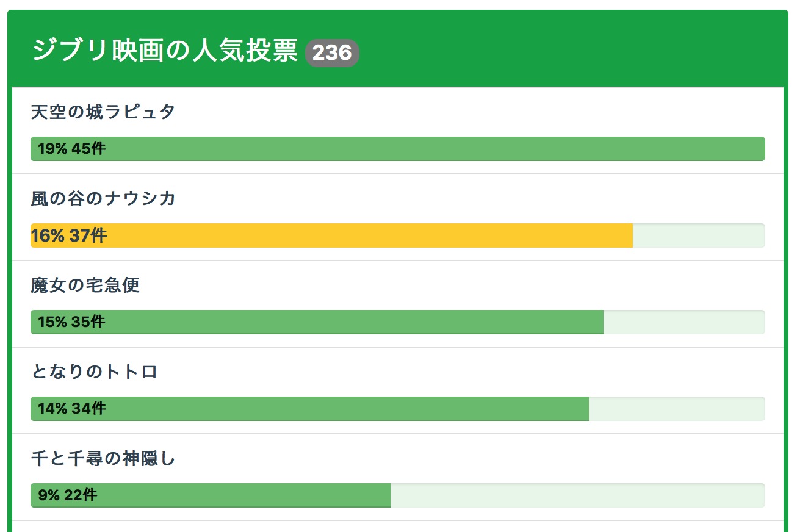Click the green filled bar of 千と千尋の神隠し
The height and width of the screenshot is (532, 797).
click(244, 495)
